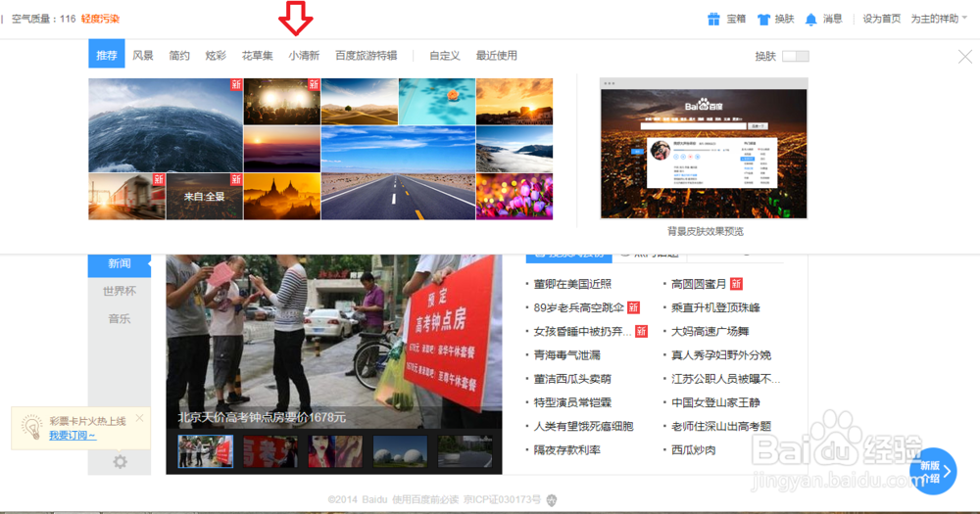Open news 89岁老兵高空跳伞

coord(579,307)
